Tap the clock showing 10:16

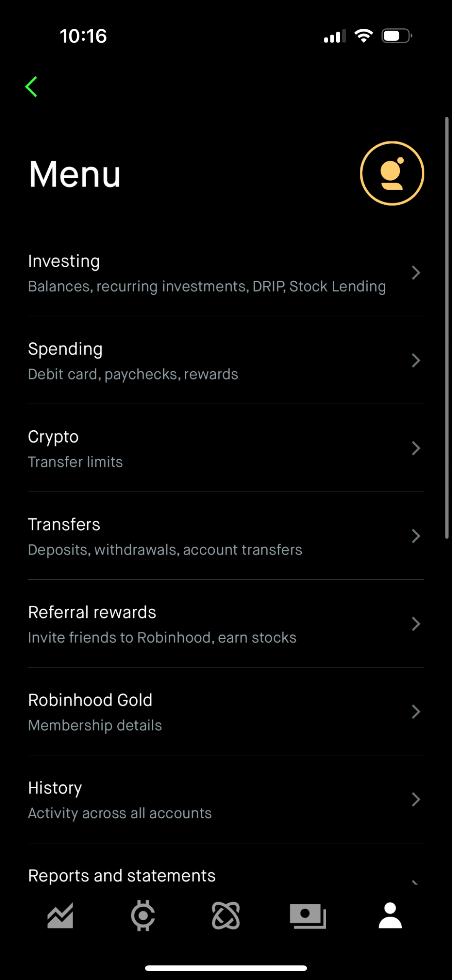pyautogui.click(x=83, y=36)
